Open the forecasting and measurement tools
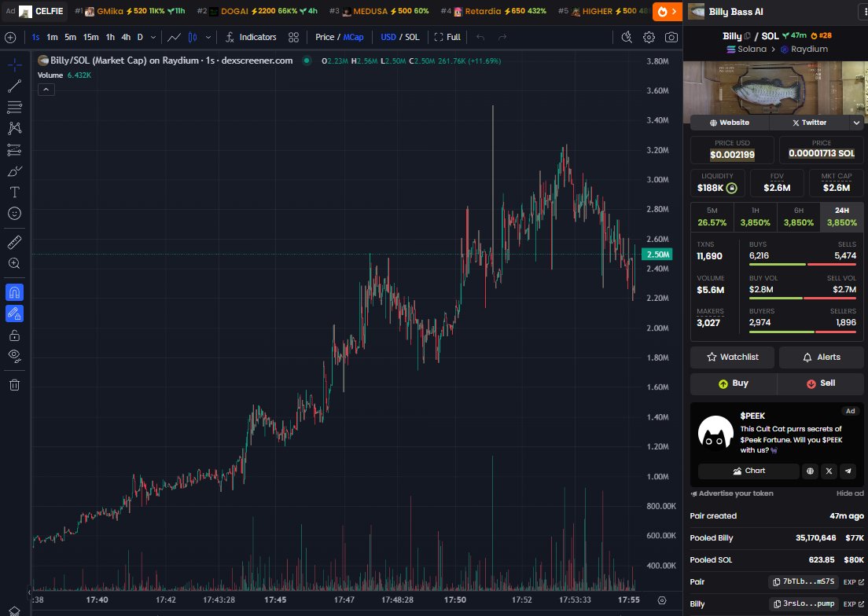The width and height of the screenshot is (868, 616). coord(14,150)
